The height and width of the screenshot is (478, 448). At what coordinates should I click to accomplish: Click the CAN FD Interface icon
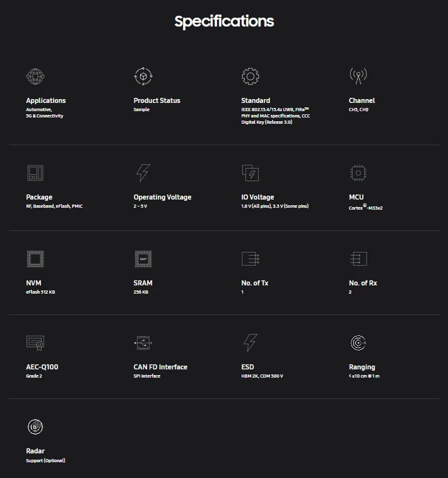click(x=143, y=343)
